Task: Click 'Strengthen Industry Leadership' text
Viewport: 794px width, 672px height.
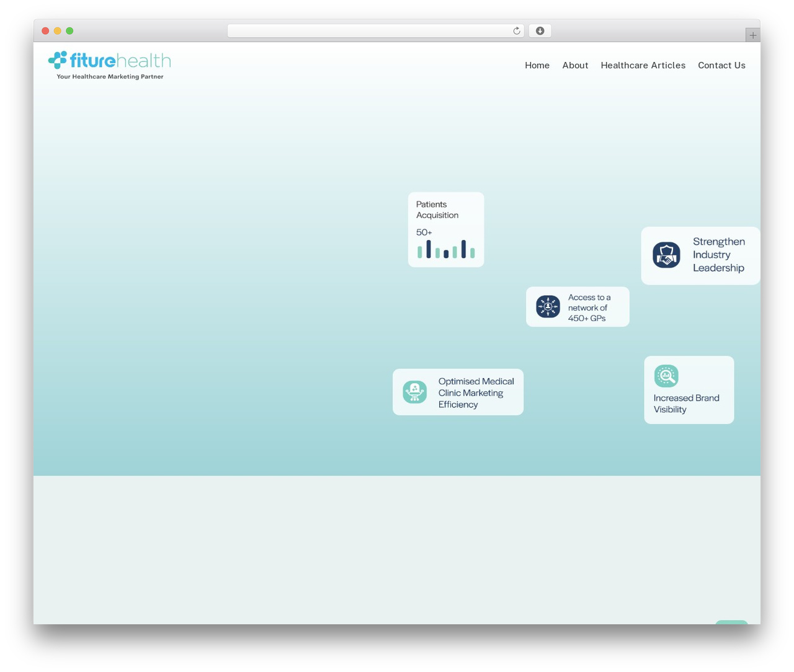Action: [x=719, y=255]
